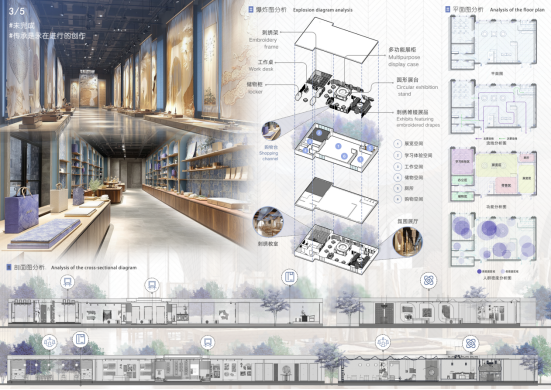Image resolution: width=551 pixels, height=390 pixels.
Task: Click the book icon above the lower cross-section
Action: click(x=80, y=339)
